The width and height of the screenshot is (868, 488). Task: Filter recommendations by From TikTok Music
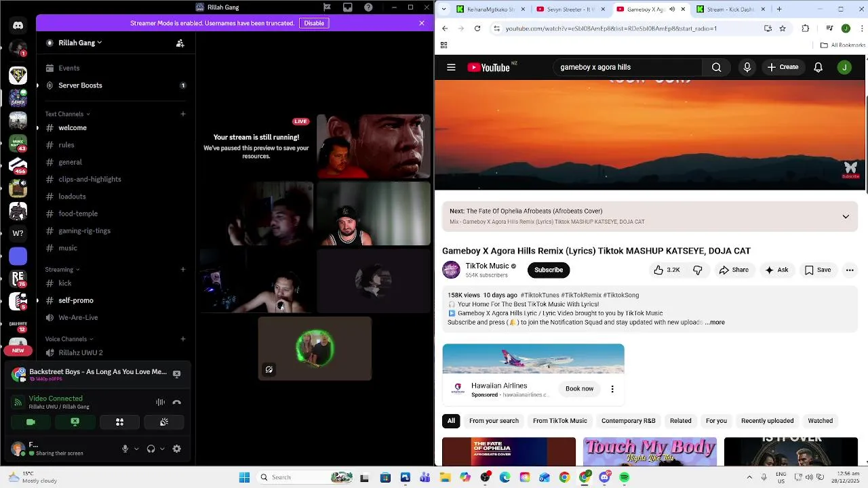pos(560,421)
